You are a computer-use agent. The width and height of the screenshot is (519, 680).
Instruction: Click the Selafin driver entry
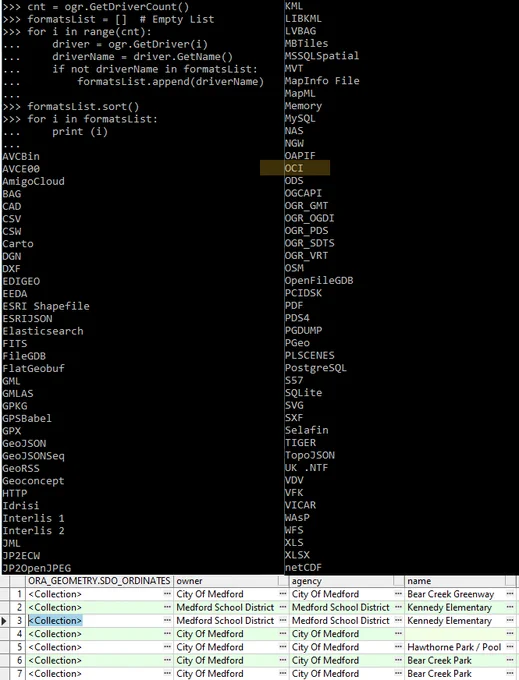click(306, 430)
